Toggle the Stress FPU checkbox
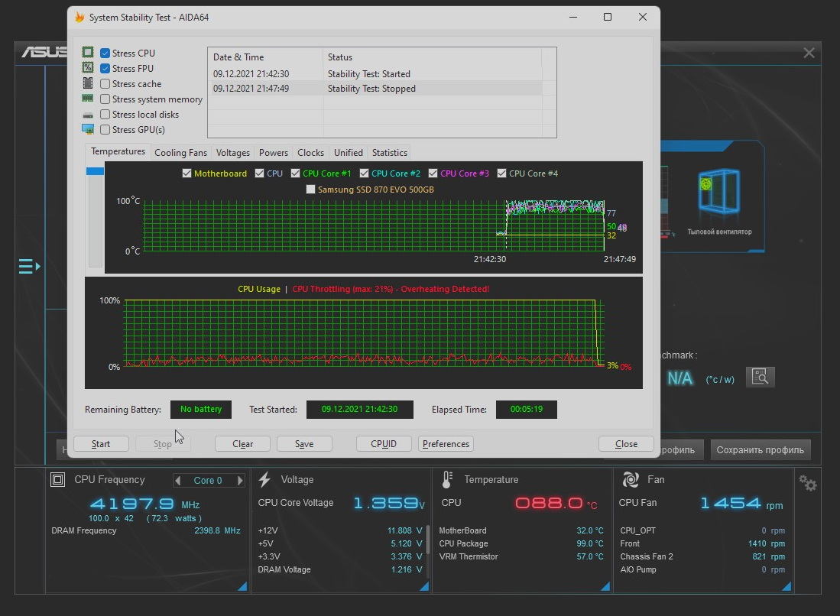This screenshot has width=840, height=616. point(105,69)
